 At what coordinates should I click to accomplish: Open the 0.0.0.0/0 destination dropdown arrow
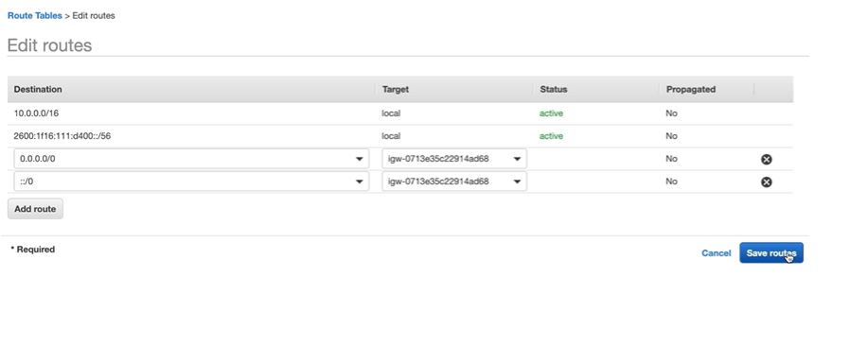pos(360,159)
